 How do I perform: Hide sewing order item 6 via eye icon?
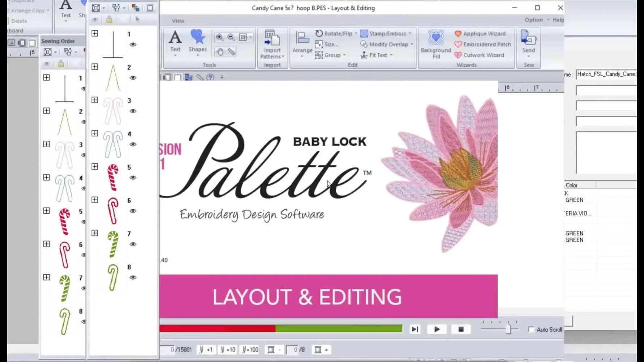[133, 211]
